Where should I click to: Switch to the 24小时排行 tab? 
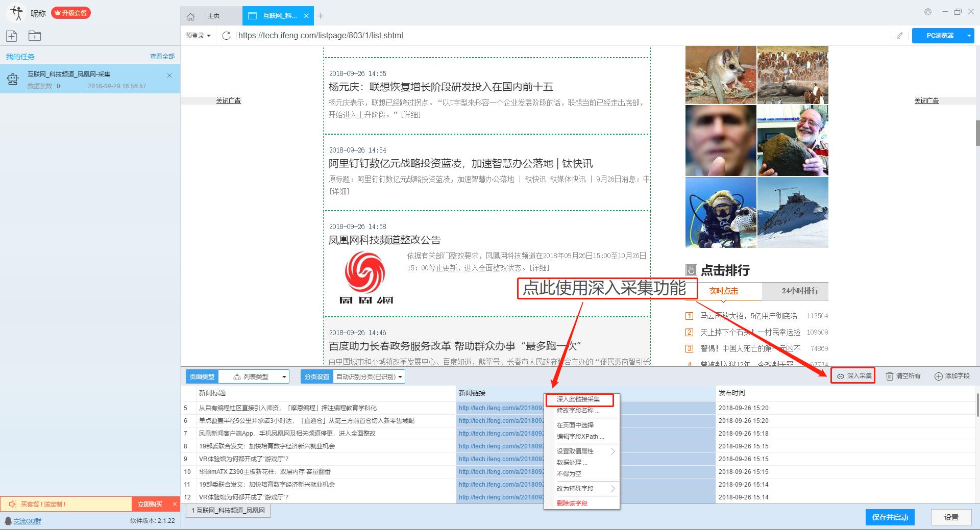794,291
